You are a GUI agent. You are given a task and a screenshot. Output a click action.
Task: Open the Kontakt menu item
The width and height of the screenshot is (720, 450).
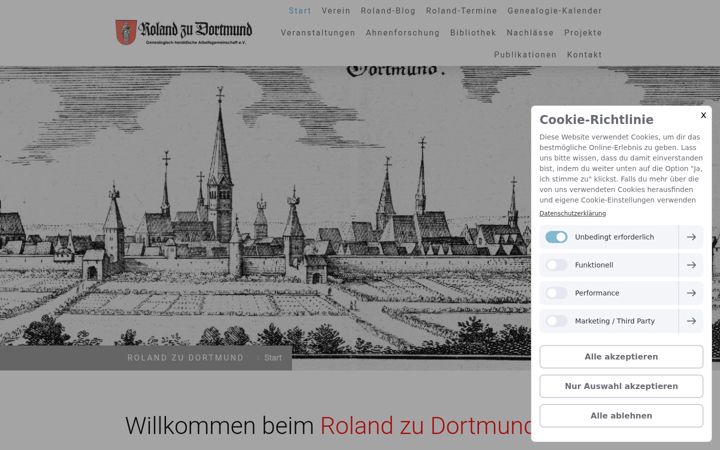click(584, 55)
